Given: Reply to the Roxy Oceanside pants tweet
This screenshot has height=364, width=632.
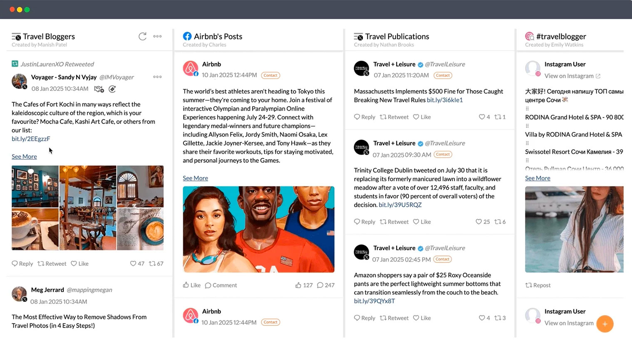Looking at the screenshot, I should point(364,318).
